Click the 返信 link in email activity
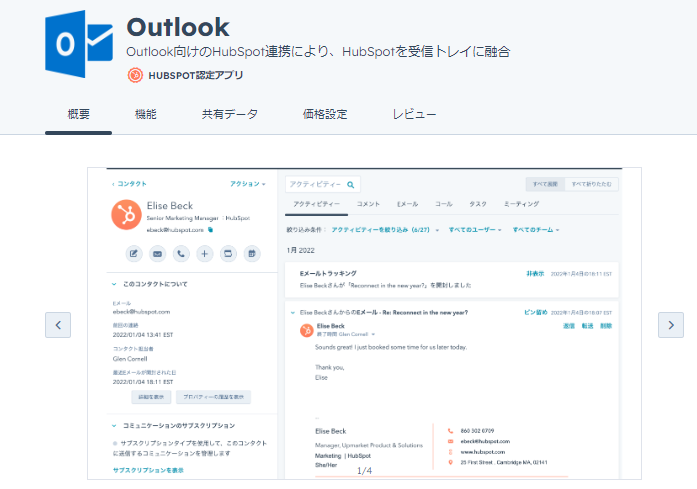 569,326
